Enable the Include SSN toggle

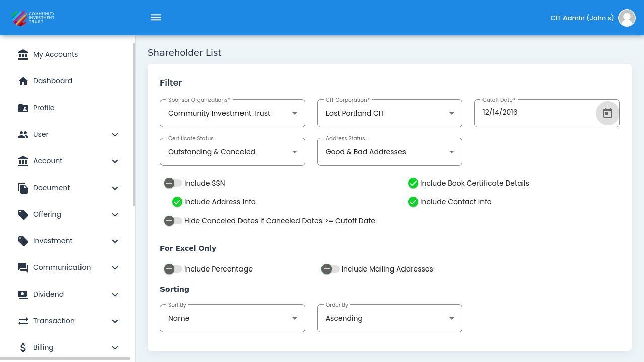(173, 184)
